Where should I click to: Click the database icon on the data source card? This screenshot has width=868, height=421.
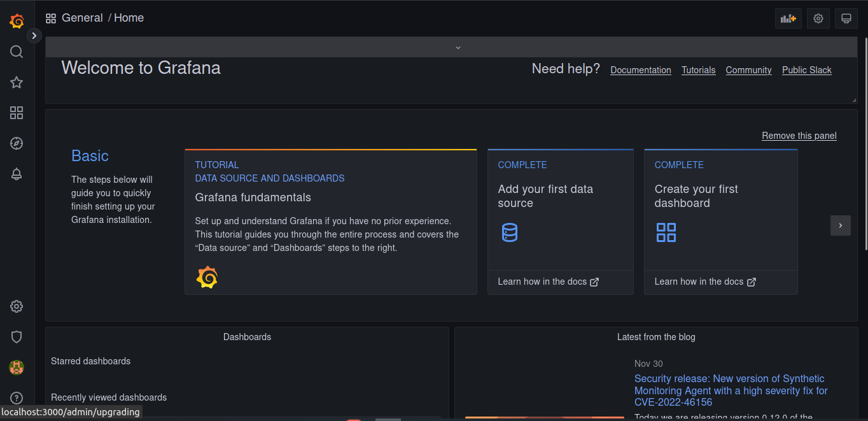click(510, 232)
